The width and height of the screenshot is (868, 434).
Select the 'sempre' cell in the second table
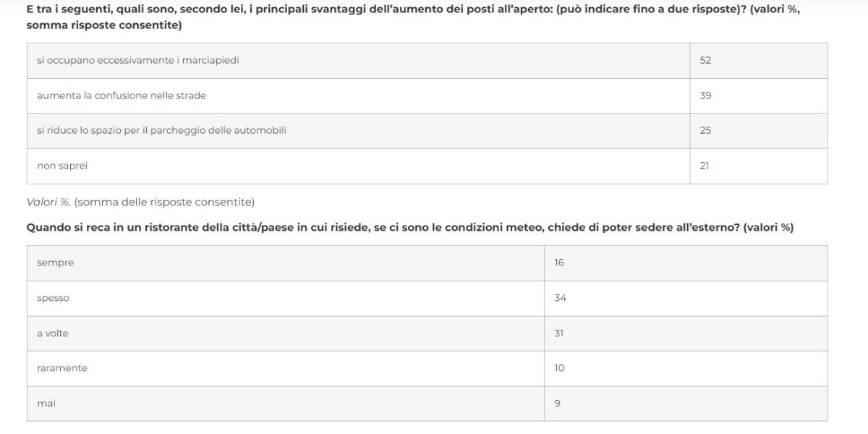[x=55, y=263]
